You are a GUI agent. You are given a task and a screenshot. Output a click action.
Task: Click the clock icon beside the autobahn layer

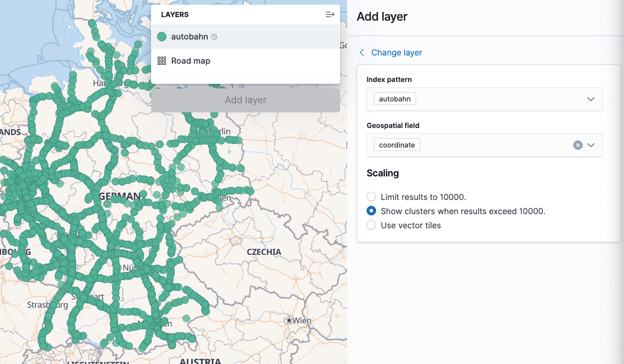pyautogui.click(x=213, y=36)
